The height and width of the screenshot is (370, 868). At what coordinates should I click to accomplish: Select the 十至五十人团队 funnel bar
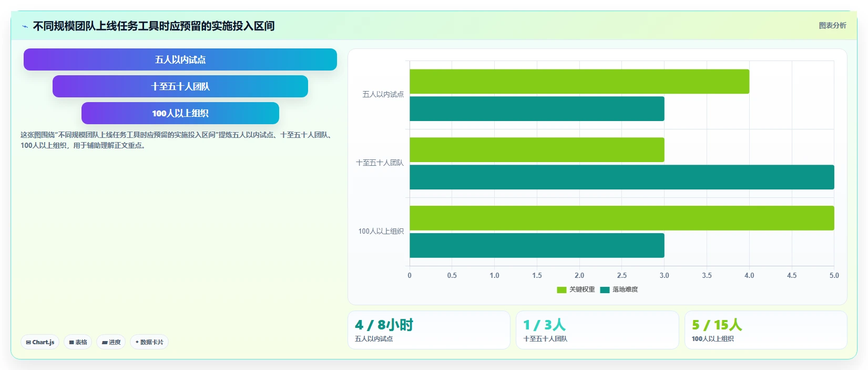coord(180,86)
